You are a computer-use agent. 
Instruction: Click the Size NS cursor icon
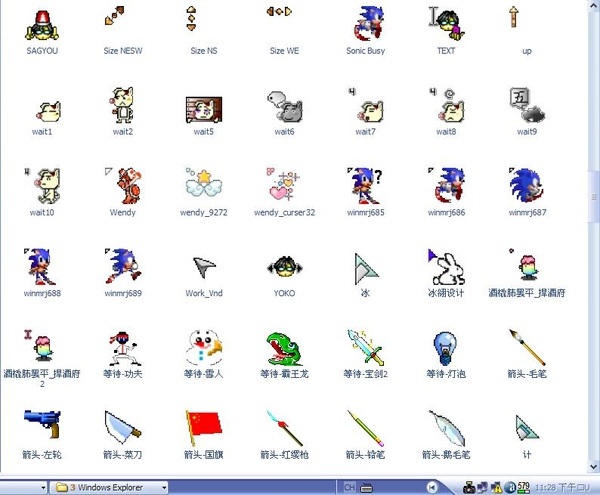(x=191, y=18)
